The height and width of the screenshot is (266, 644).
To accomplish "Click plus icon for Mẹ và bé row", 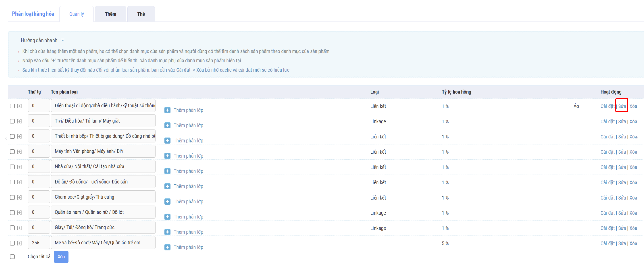I will coord(167,248).
